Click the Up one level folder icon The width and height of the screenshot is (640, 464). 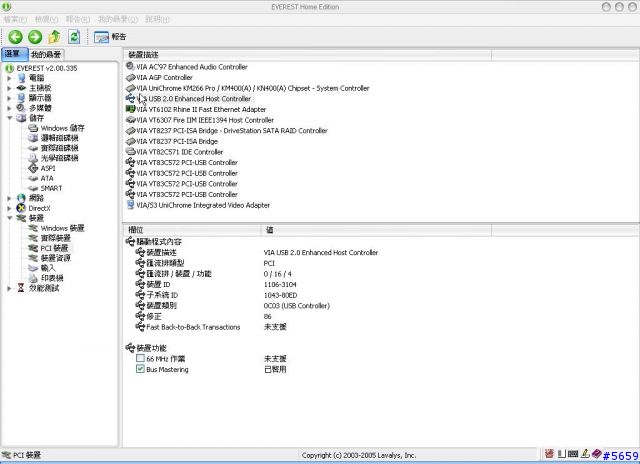click(x=54, y=37)
